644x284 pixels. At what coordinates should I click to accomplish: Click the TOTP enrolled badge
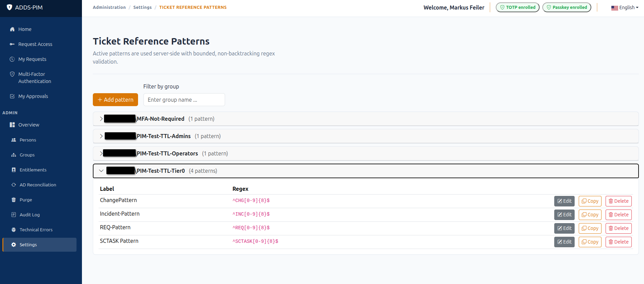click(518, 7)
